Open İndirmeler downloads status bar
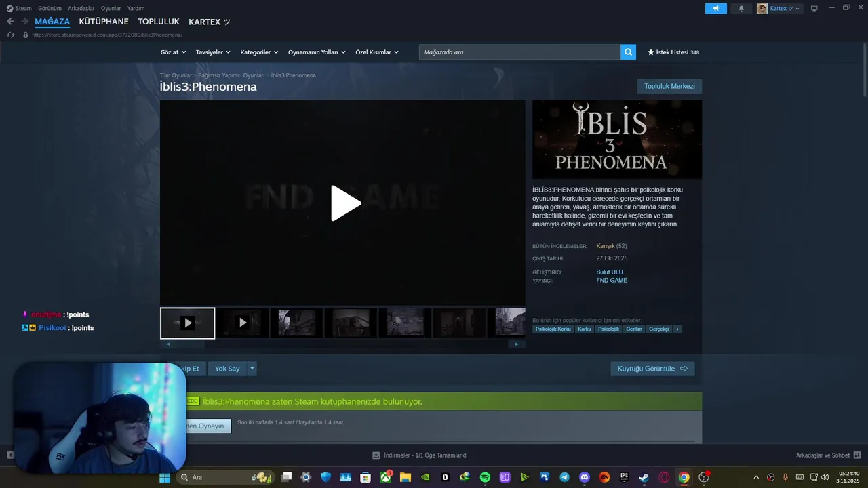The image size is (868, 488). coord(420,455)
